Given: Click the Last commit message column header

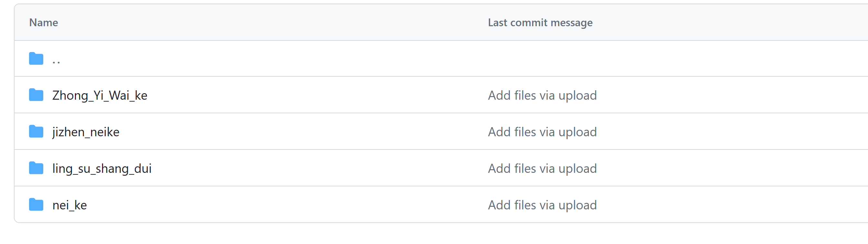Looking at the screenshot, I should (x=540, y=23).
